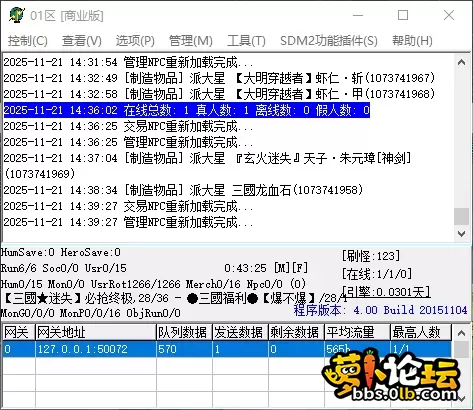Open the 帮助(H) menu
The height and width of the screenshot is (410, 473).
412,41
